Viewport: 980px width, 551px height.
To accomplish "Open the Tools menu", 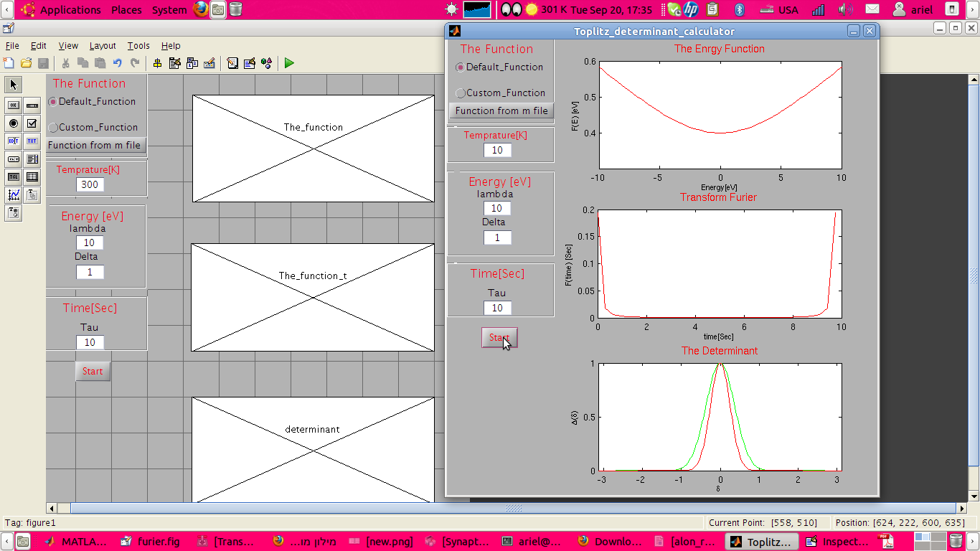I will 138,45.
